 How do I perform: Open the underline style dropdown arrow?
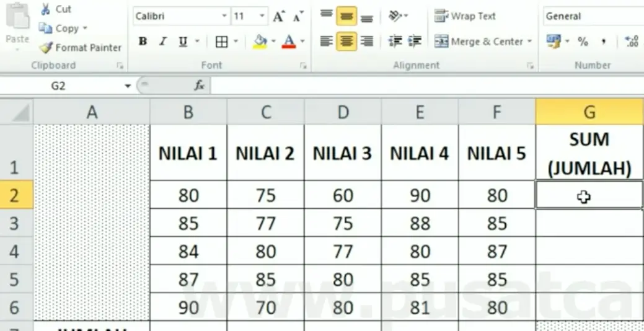(x=196, y=42)
